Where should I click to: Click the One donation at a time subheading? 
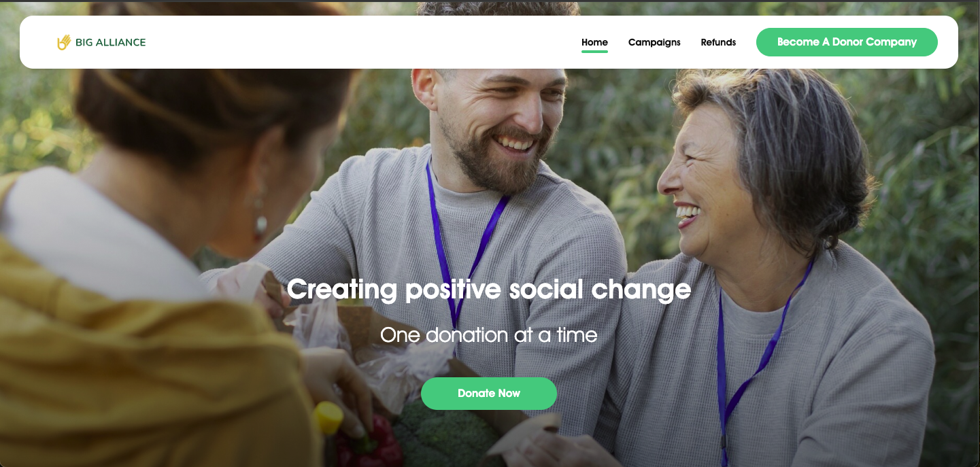pos(489,334)
